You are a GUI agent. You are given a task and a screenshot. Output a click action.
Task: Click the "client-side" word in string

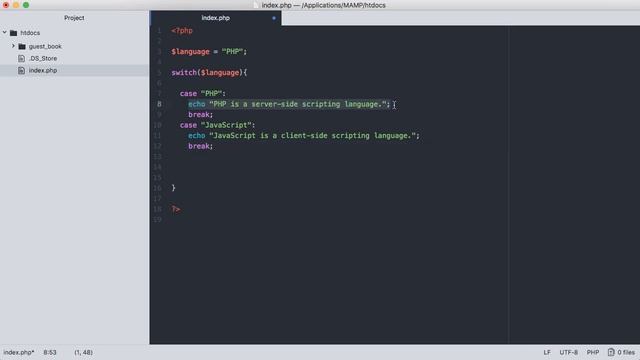304,136
